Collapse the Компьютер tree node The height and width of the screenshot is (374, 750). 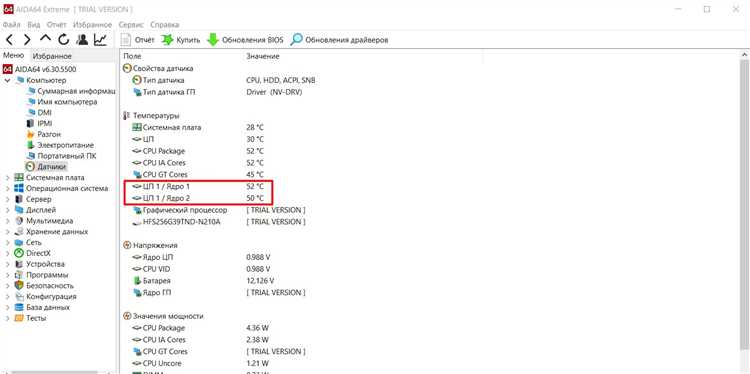7,80
